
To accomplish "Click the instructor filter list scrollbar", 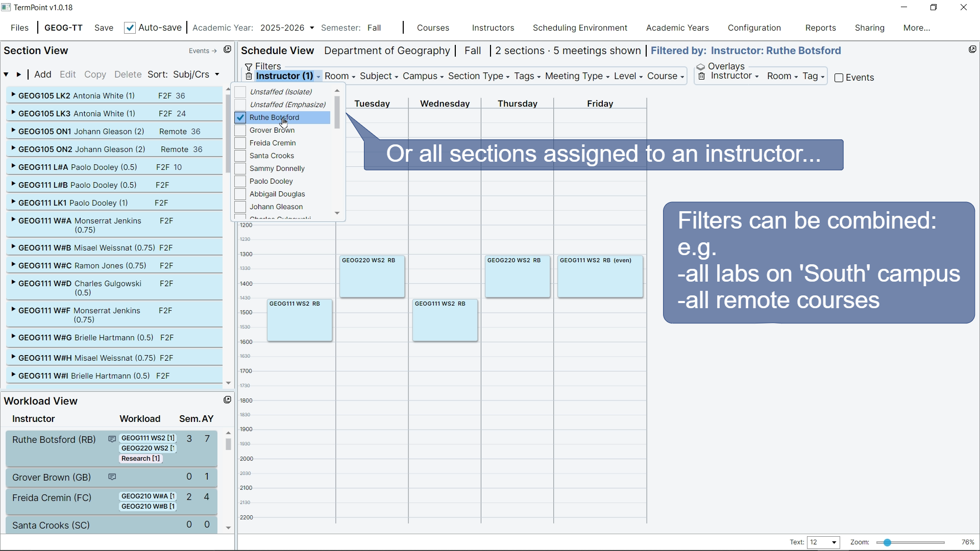I will coord(337,112).
